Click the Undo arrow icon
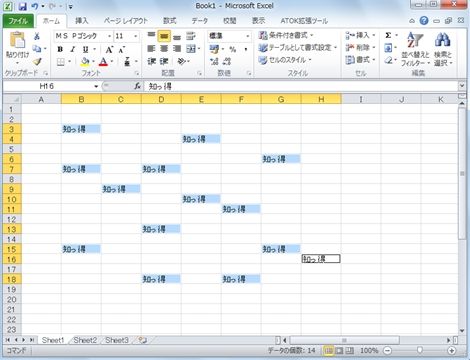470x360 pixels. coord(34,6)
